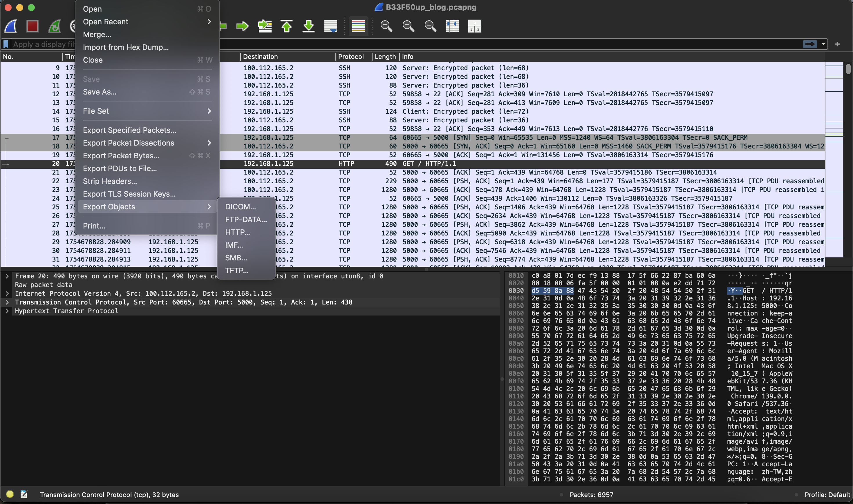
Task: Click the Go to specified packet icon
Action: [x=265, y=26]
